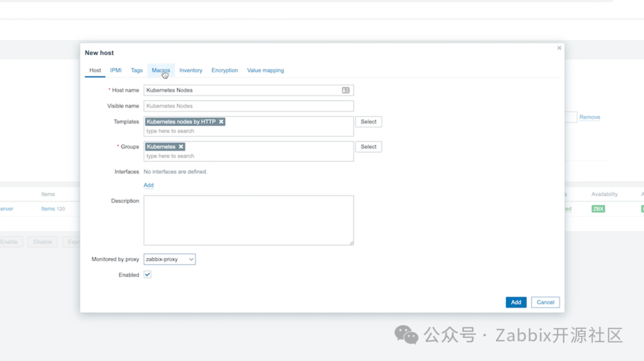Switch to the Inventory tab
644x361 pixels.
pos(191,70)
